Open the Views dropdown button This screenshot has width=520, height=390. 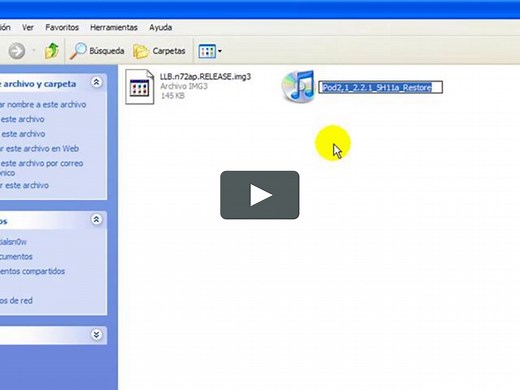[210, 51]
